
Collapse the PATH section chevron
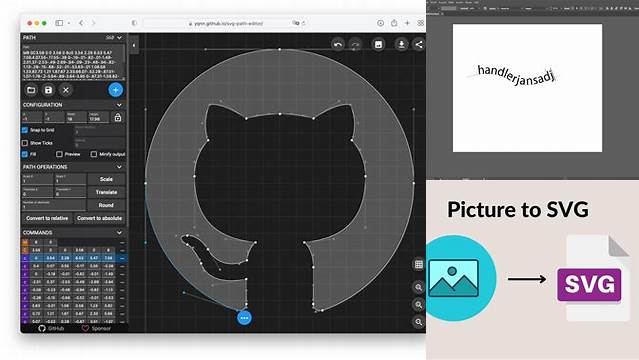pos(119,38)
